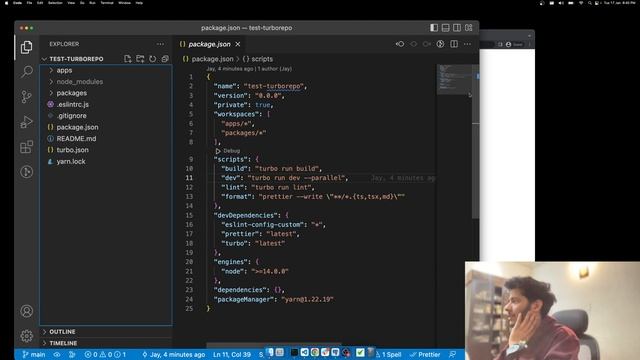Open the Explorer view in activity bar
This screenshot has width=640, height=360.
pyautogui.click(x=27, y=47)
